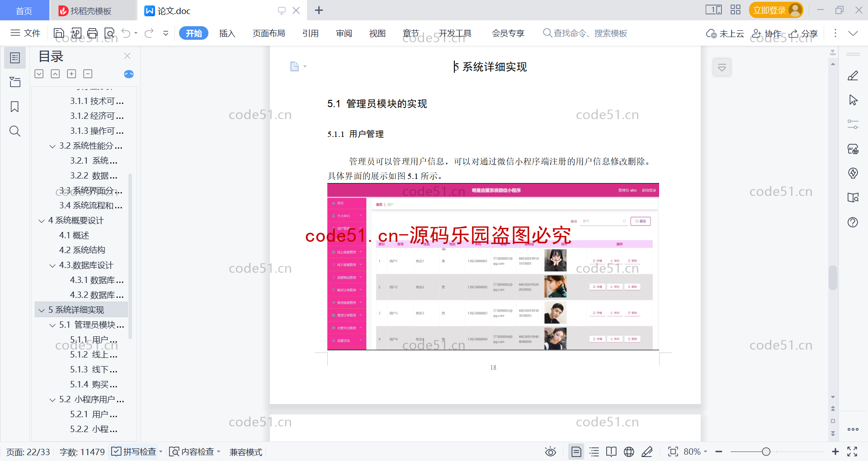
Task: Open the 文件 menu
Action: (25, 33)
